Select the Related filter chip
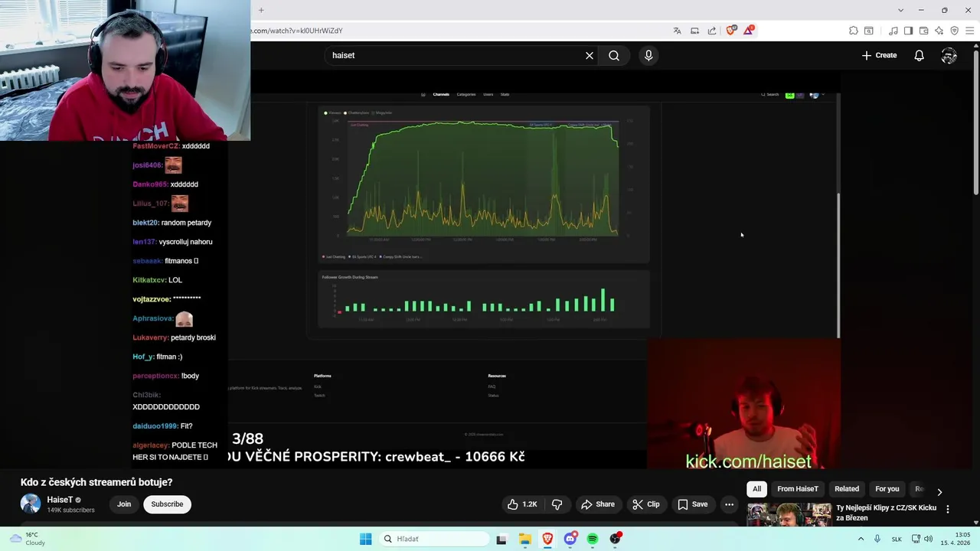Viewport: 980px width, 551px height. tap(846, 489)
